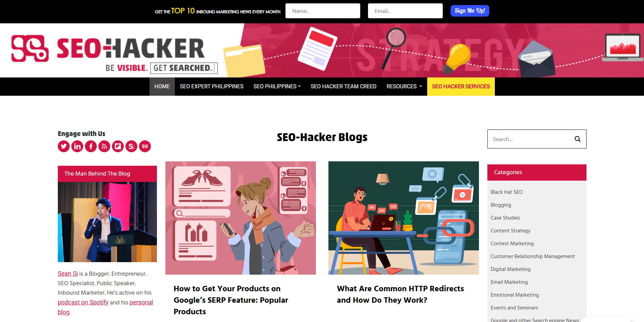Expand the Resources dropdown menu
The height and width of the screenshot is (322, 644).
click(x=404, y=87)
